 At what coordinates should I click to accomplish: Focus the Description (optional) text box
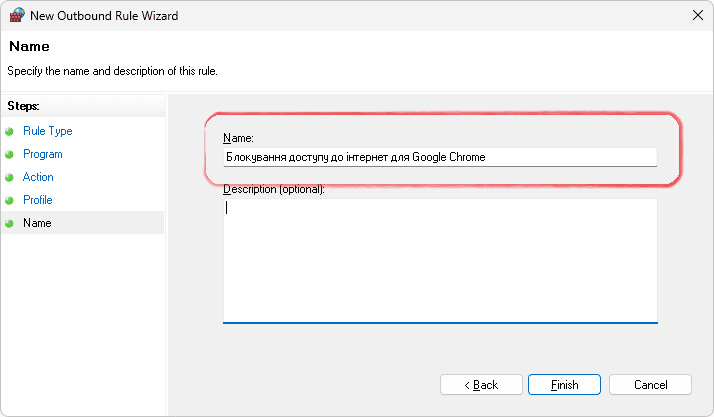[440, 260]
